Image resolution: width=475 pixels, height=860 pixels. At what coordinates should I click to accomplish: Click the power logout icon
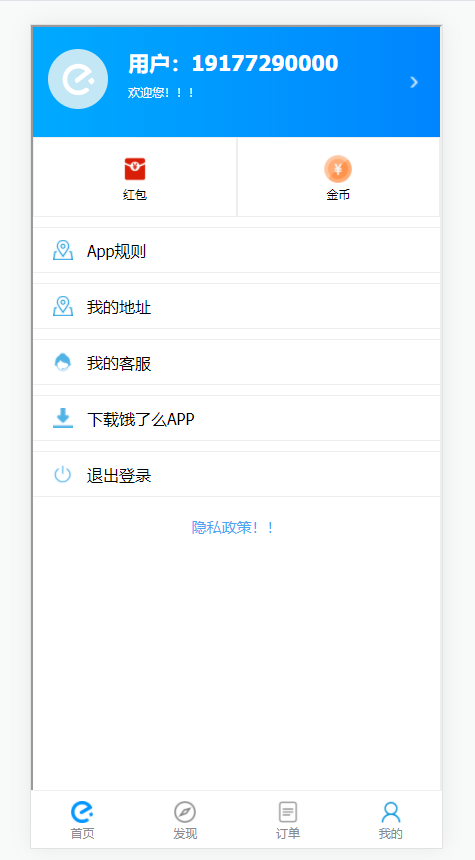63,474
